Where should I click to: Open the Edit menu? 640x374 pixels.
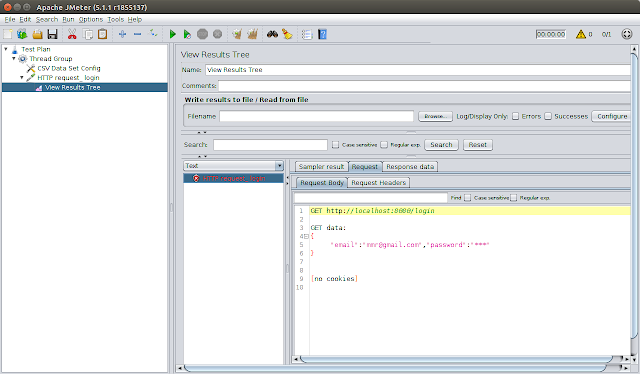(x=25, y=19)
